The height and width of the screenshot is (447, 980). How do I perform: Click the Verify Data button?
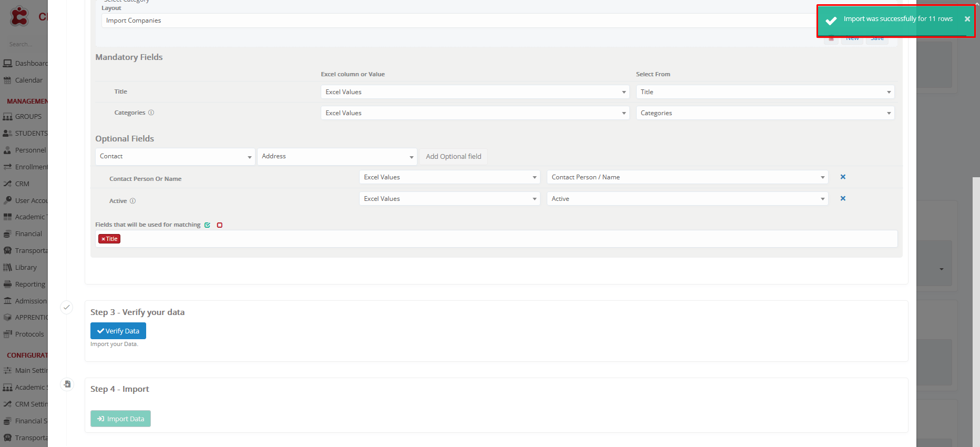coord(118,331)
